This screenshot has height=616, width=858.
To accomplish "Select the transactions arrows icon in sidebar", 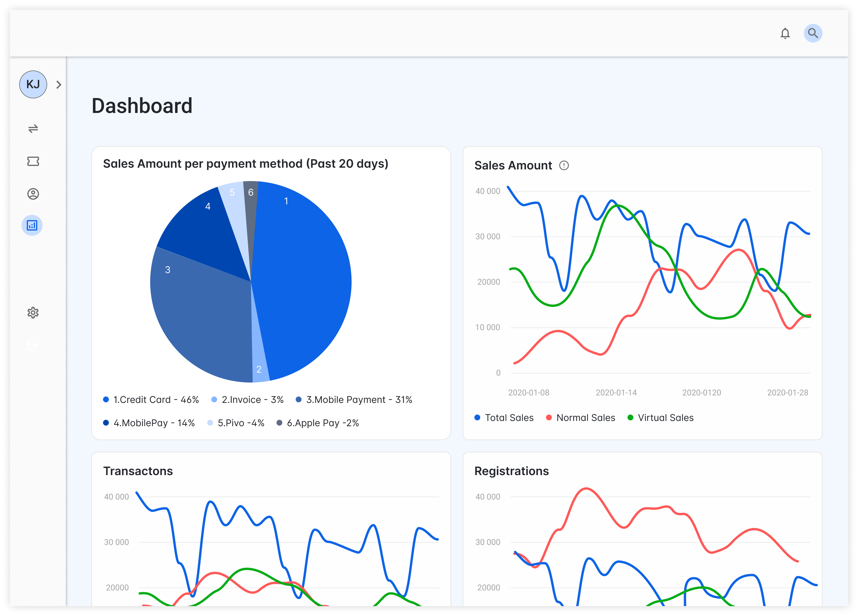I will click(x=33, y=129).
